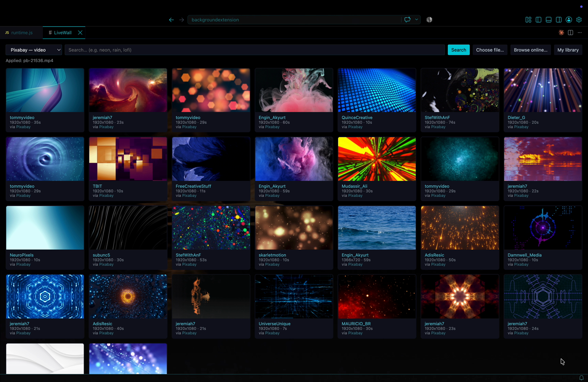Select skarletmotion bokeh thumbnail
This screenshot has height=382, width=588.
coord(294,228)
